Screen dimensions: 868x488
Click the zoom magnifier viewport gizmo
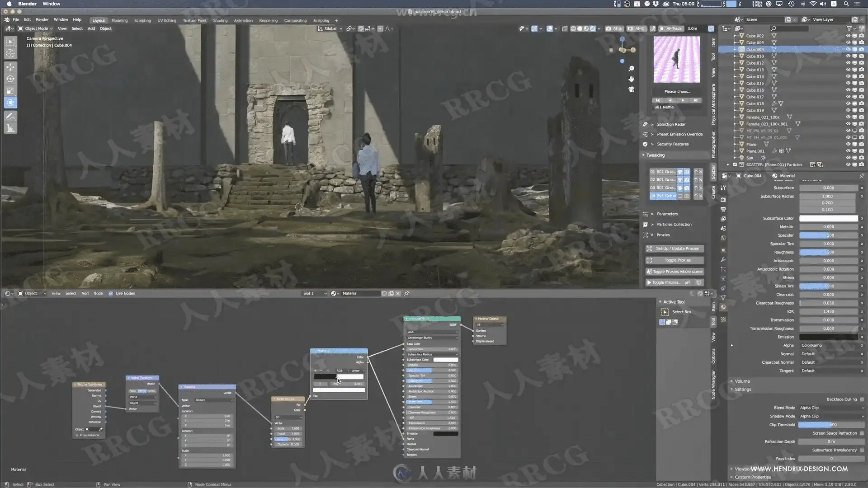(631, 69)
